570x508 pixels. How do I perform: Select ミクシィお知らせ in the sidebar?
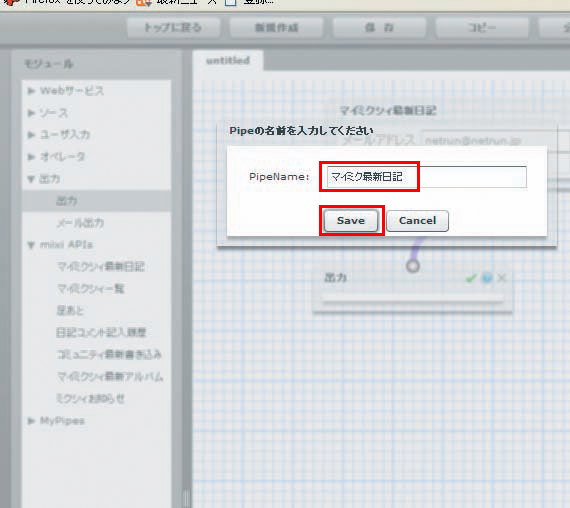(90, 399)
